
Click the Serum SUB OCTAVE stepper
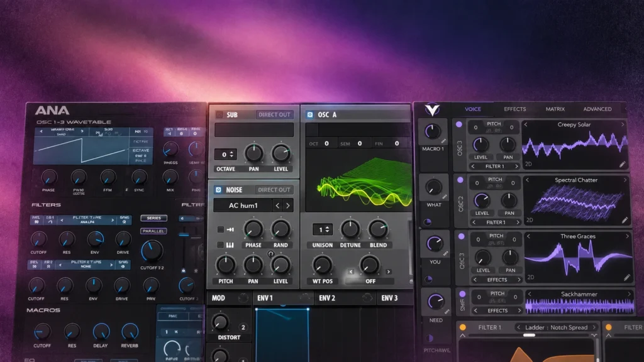226,155
